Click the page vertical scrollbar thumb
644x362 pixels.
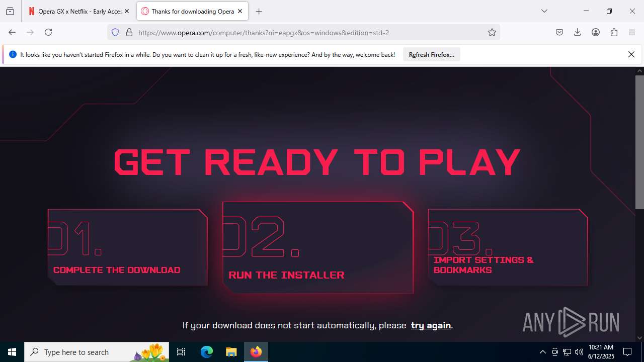click(639, 142)
